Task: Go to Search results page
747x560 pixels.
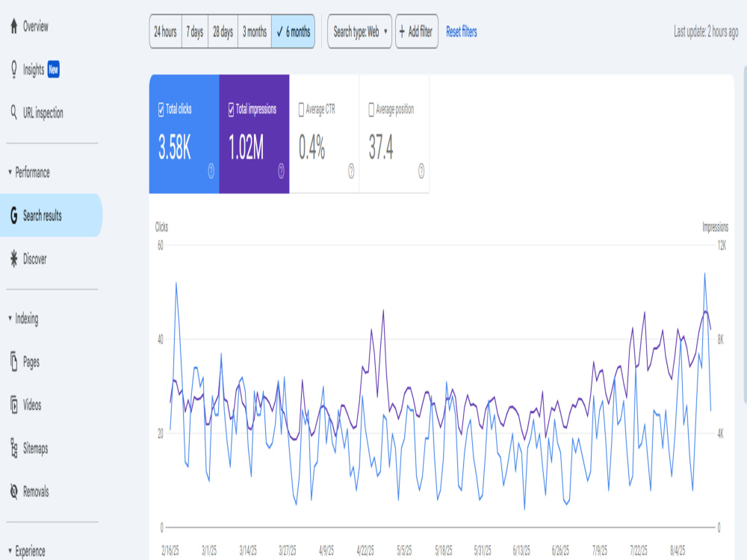Action: click(52, 215)
